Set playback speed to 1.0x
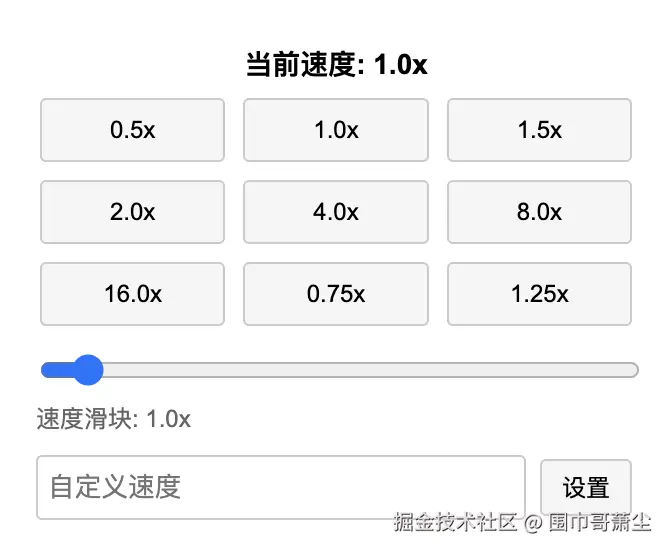 point(336,130)
